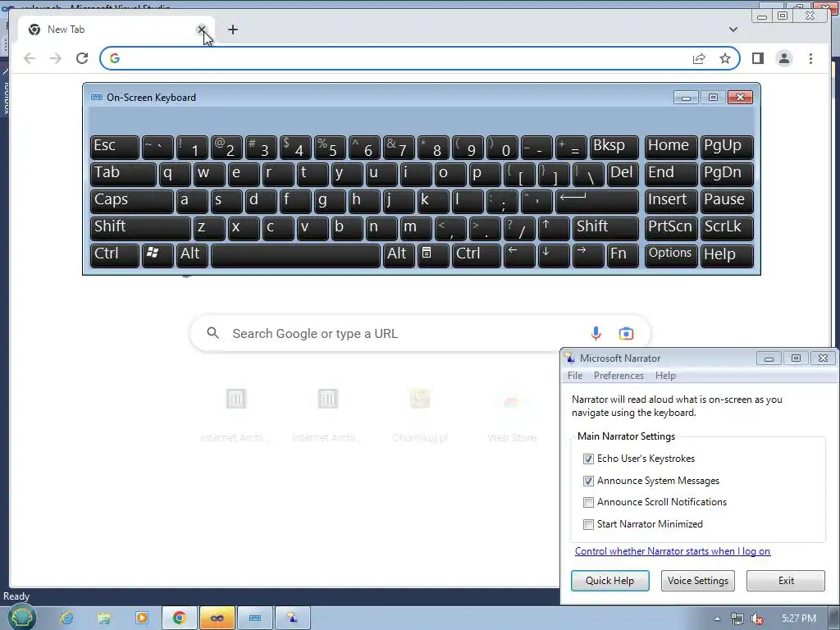This screenshot has width=840, height=630.
Task: Open Chrome side panel
Action: click(757, 58)
